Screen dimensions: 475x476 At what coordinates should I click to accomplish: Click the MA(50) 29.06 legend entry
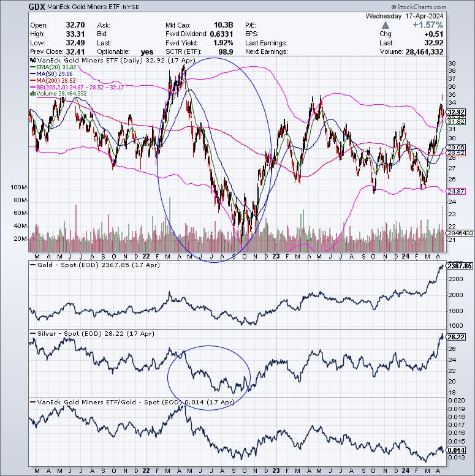pos(51,74)
